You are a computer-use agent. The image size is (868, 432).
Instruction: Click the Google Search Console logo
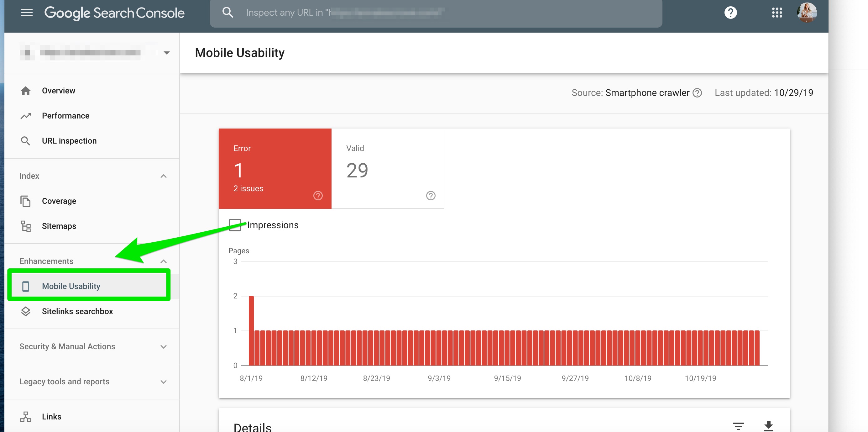[114, 13]
